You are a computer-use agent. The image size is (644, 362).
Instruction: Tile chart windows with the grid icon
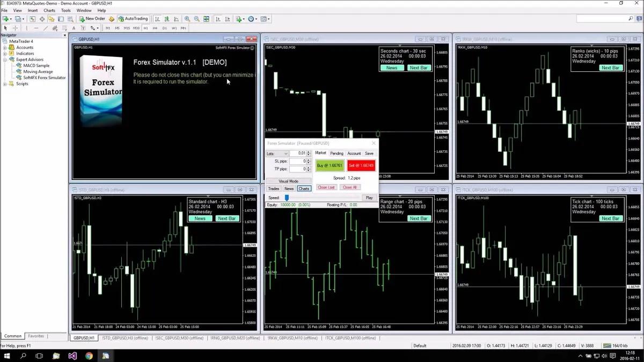206,19
